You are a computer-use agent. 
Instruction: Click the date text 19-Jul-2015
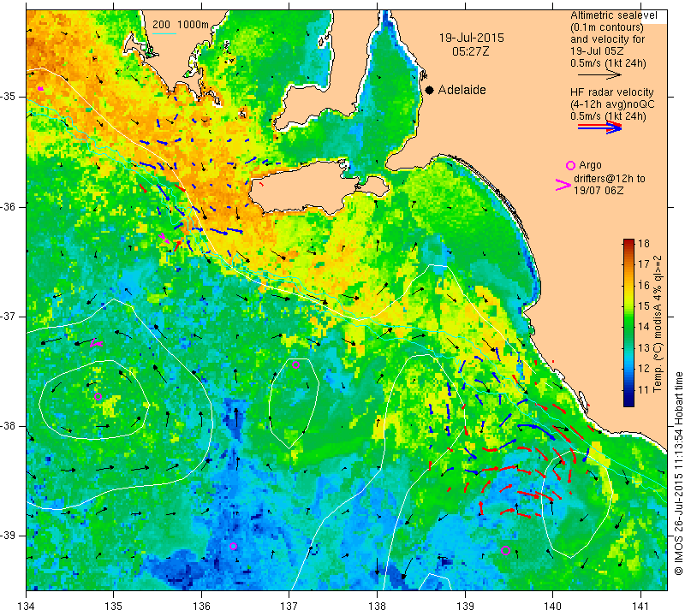tap(472, 38)
